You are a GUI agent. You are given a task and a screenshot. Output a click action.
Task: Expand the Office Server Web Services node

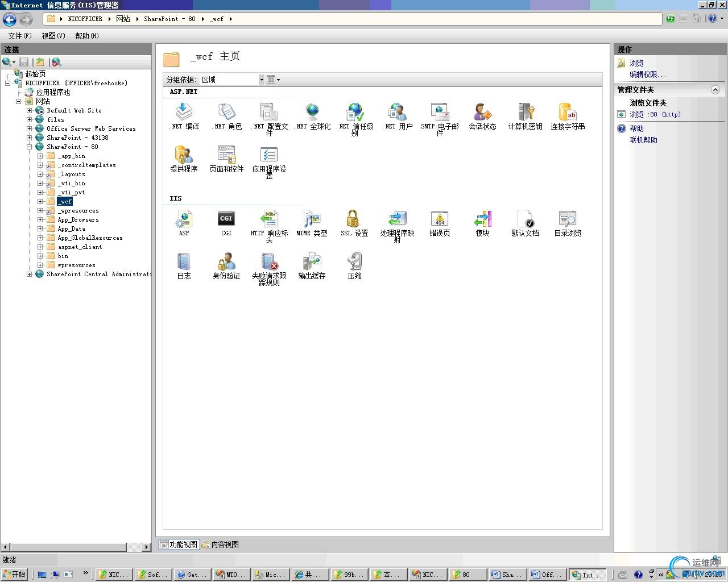pyautogui.click(x=29, y=128)
